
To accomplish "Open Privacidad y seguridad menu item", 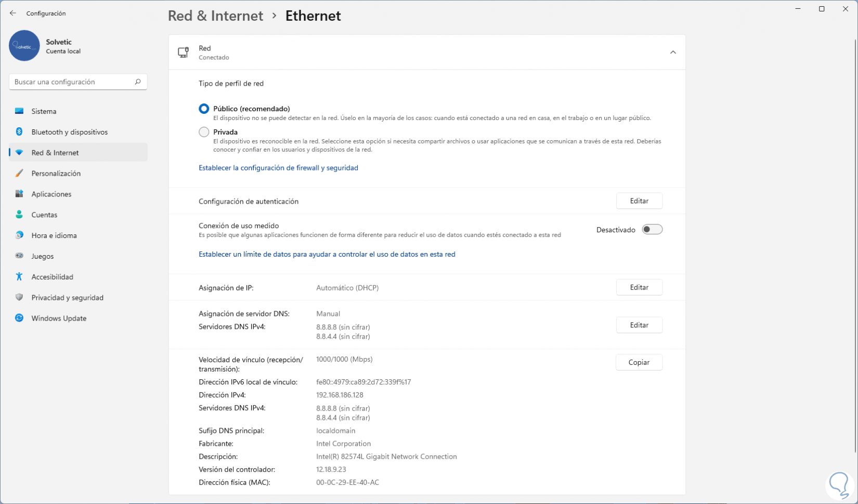I will (x=67, y=298).
